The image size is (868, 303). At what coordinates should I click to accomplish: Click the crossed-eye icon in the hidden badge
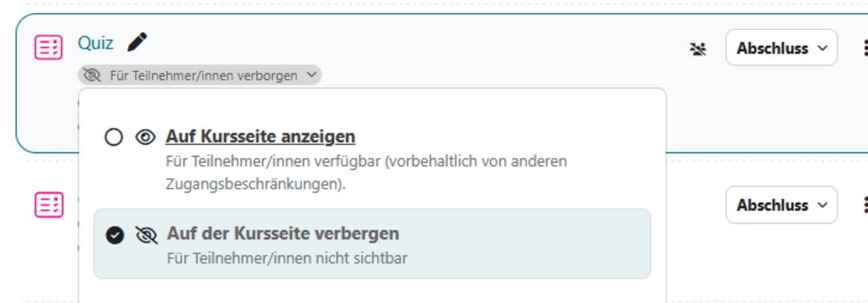(x=92, y=76)
